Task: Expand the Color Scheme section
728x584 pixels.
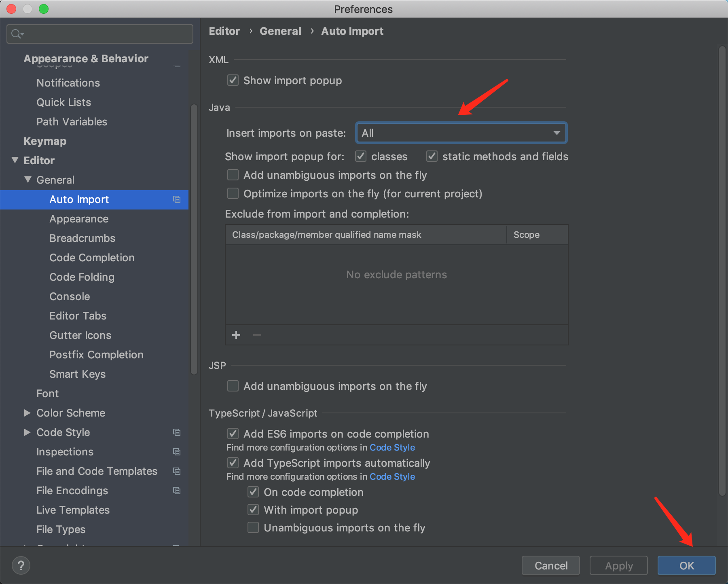Action: tap(27, 413)
